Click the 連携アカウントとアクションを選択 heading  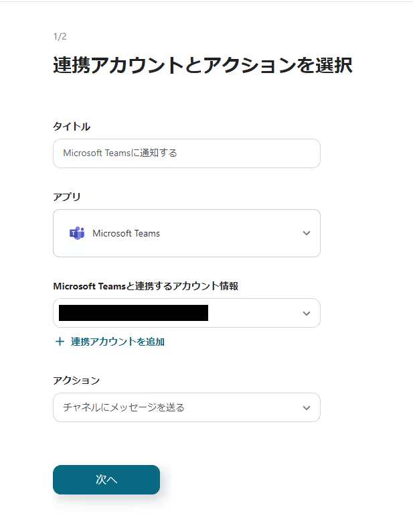pyautogui.click(x=203, y=65)
